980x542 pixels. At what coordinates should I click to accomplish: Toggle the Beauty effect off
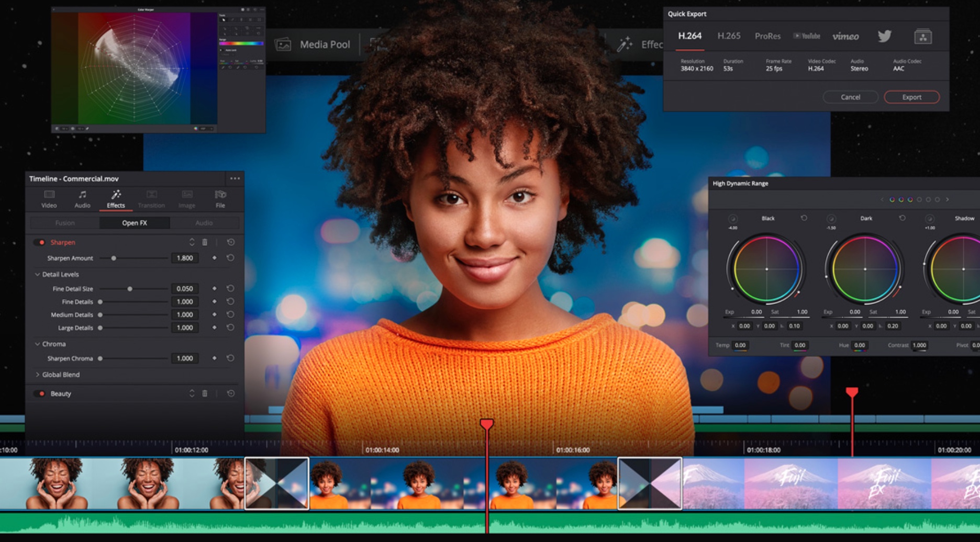(41, 393)
